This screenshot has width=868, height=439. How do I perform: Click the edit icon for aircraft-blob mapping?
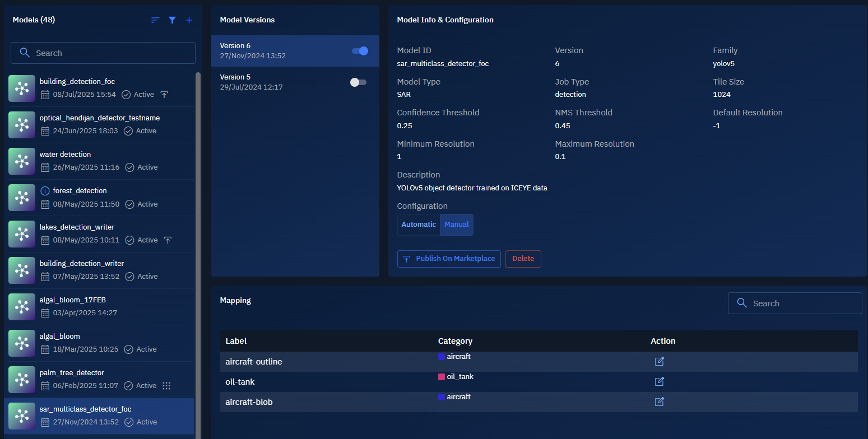click(x=660, y=401)
